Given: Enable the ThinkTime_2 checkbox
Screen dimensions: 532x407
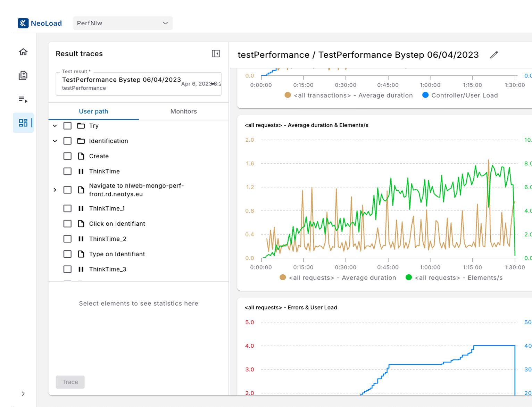Looking at the screenshot, I should (67, 239).
